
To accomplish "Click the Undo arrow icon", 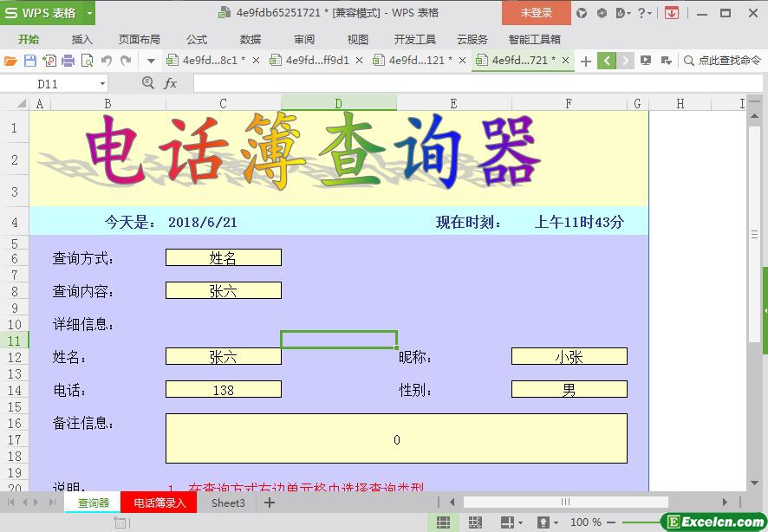I will 107,61.
